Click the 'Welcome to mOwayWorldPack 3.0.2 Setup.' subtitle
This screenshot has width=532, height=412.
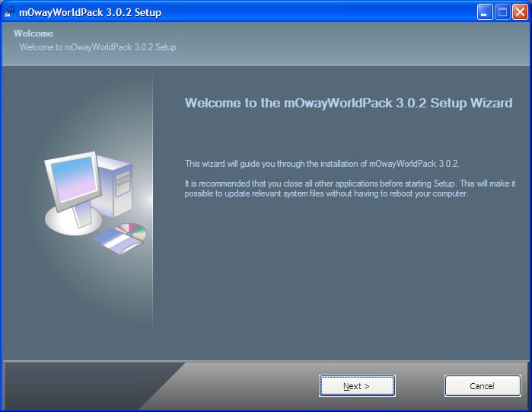click(98, 47)
